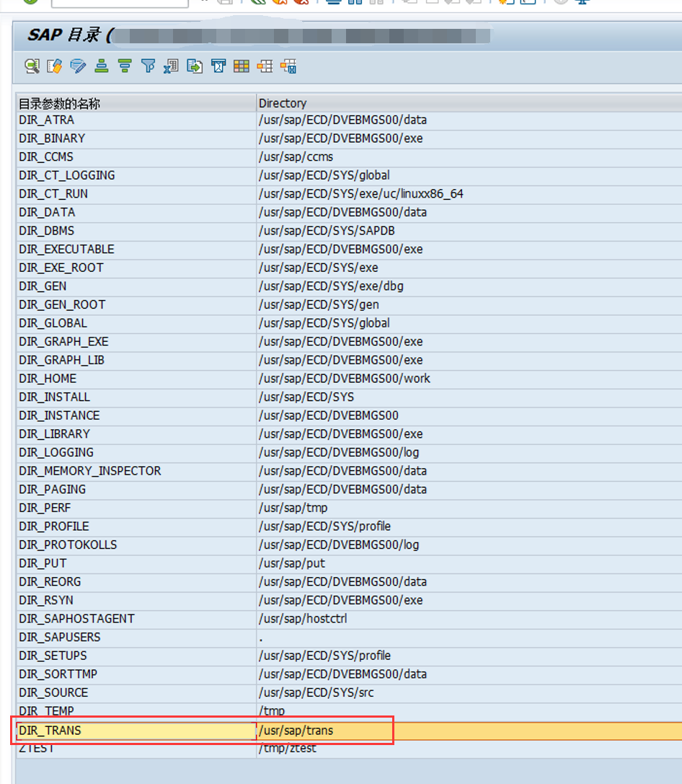Export the list with the Excel icon
The height and width of the screenshot is (784, 682).
coord(171,66)
